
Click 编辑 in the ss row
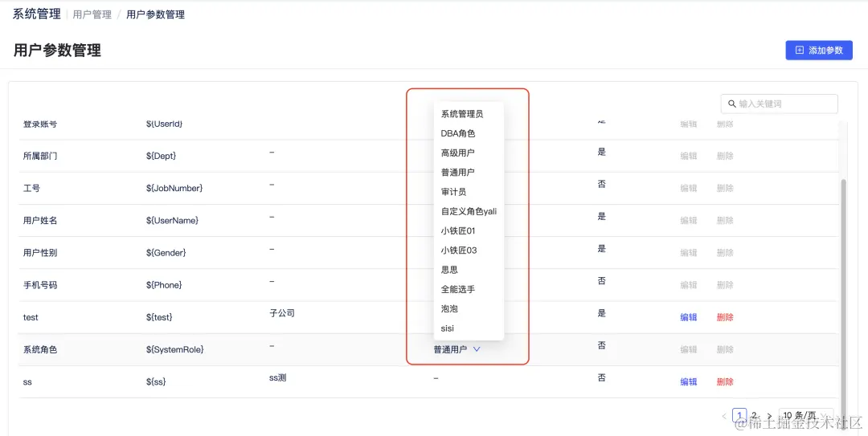(x=688, y=381)
